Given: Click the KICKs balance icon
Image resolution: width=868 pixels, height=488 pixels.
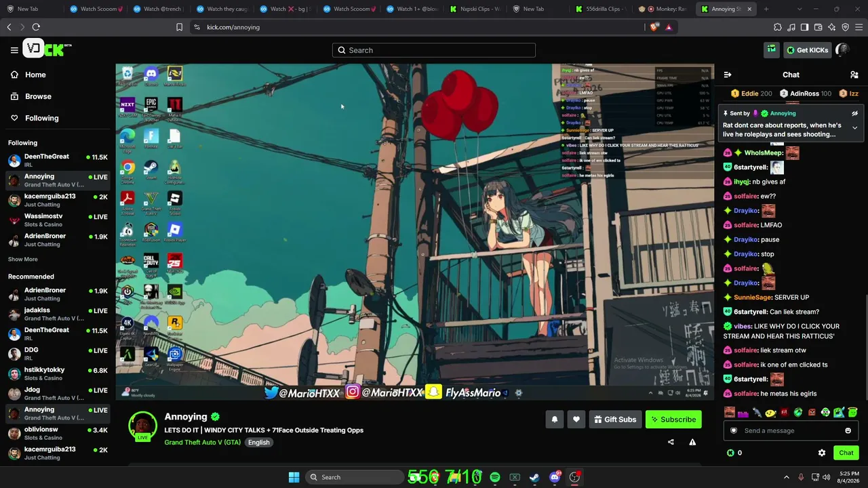Looking at the screenshot, I should click(x=730, y=453).
